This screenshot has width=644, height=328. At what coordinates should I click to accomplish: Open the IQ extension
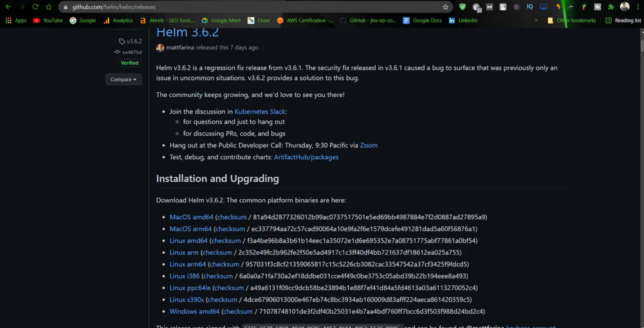tap(530, 7)
